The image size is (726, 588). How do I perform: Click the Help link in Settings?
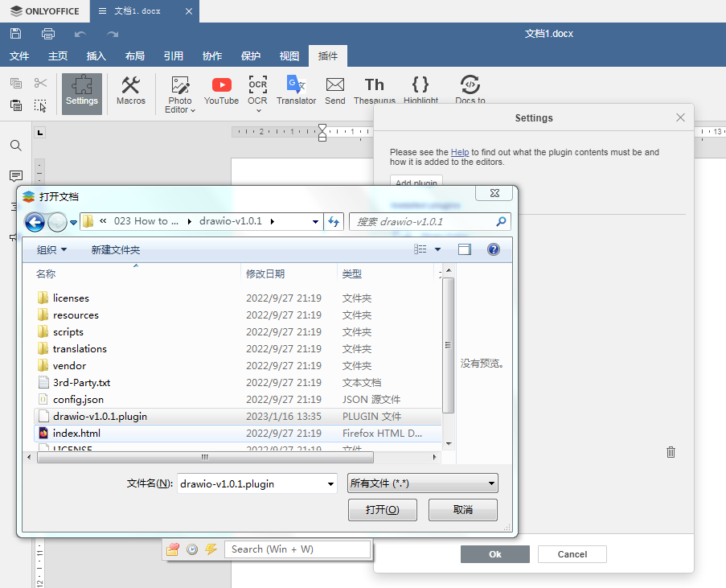[x=460, y=152]
